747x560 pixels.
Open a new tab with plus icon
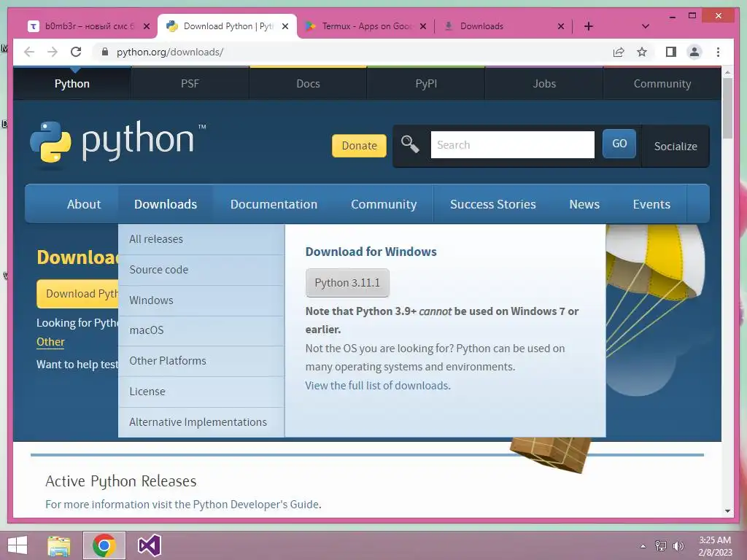tap(589, 26)
